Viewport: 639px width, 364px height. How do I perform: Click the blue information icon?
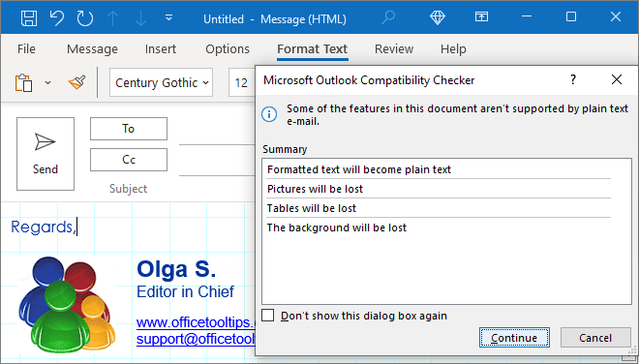click(x=269, y=114)
